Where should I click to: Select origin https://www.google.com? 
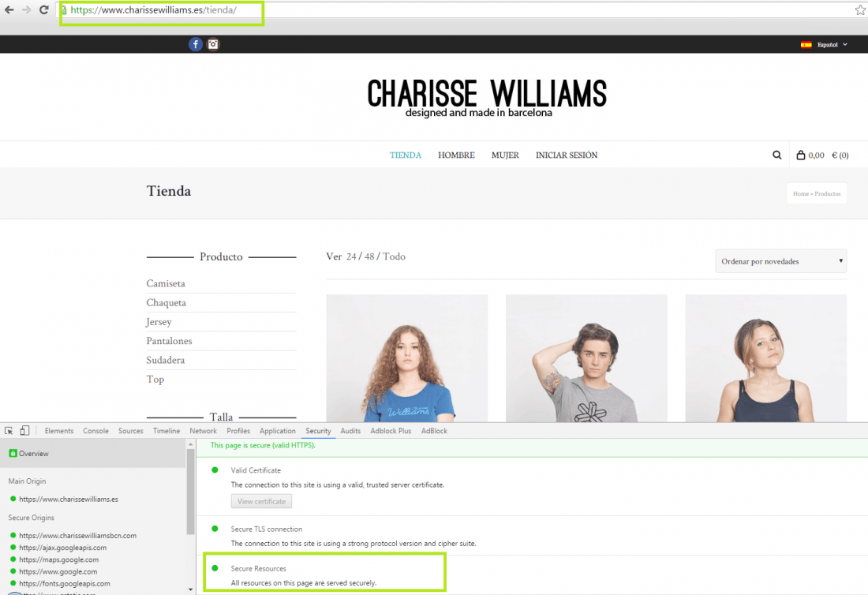coord(58,572)
